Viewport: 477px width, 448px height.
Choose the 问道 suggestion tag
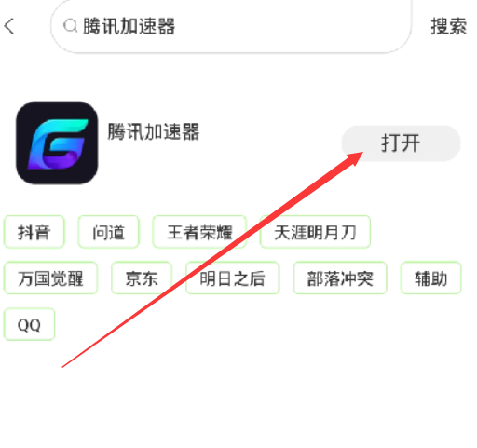coord(108,232)
